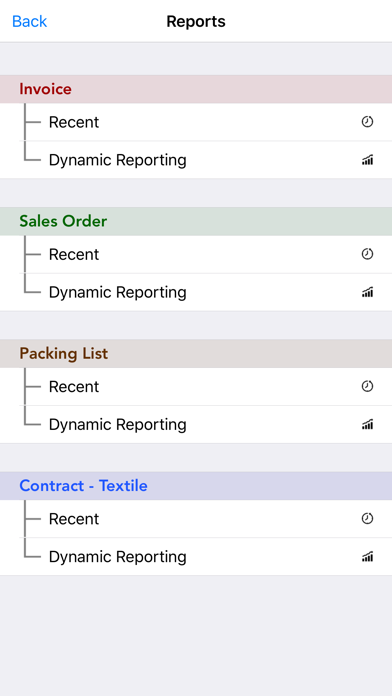The height and width of the screenshot is (696, 392).
Task: Select the Contract - Textile section header
Action: pos(196,486)
